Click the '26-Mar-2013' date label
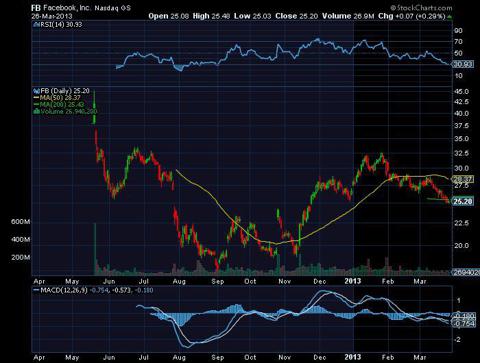The height and width of the screenshot is (363, 480). (52, 16)
